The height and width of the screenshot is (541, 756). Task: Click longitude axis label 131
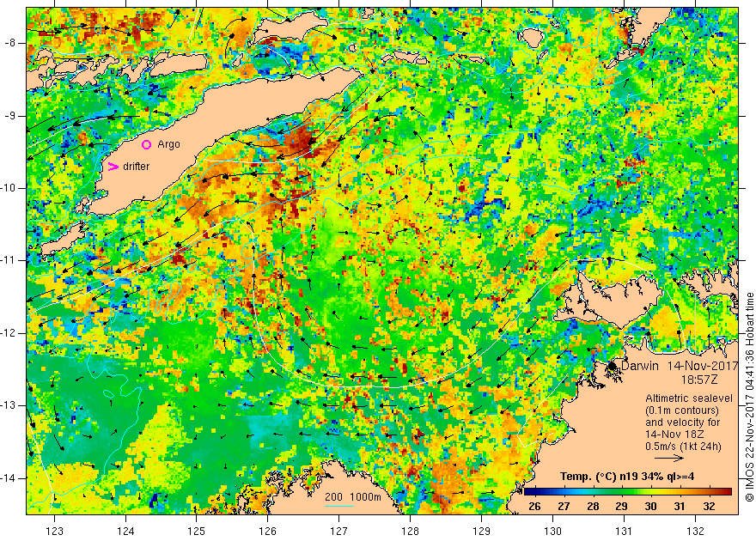(624, 531)
